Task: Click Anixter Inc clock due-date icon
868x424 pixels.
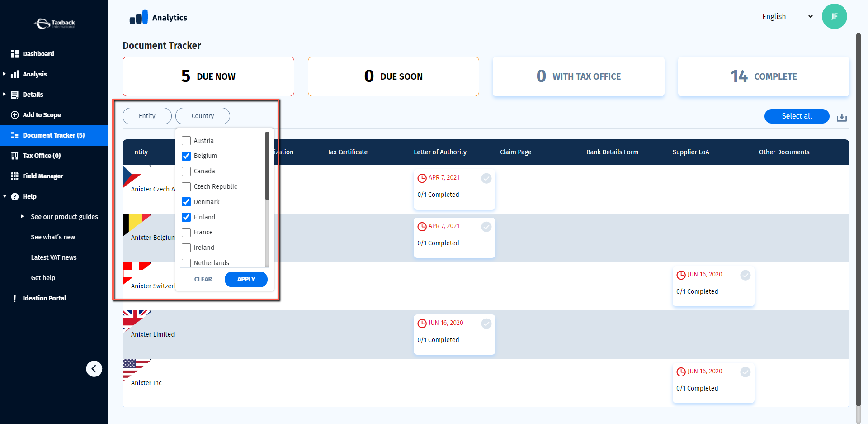Action: [x=681, y=372]
